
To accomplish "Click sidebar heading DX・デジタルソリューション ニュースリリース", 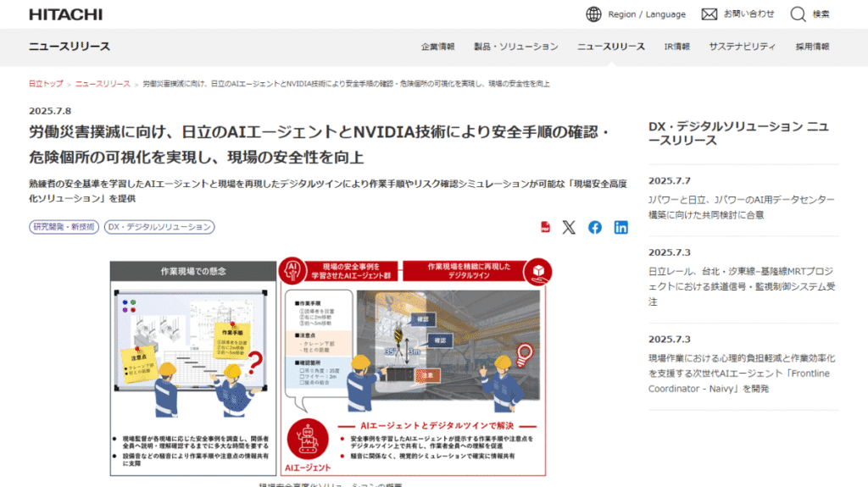I will click(739, 133).
